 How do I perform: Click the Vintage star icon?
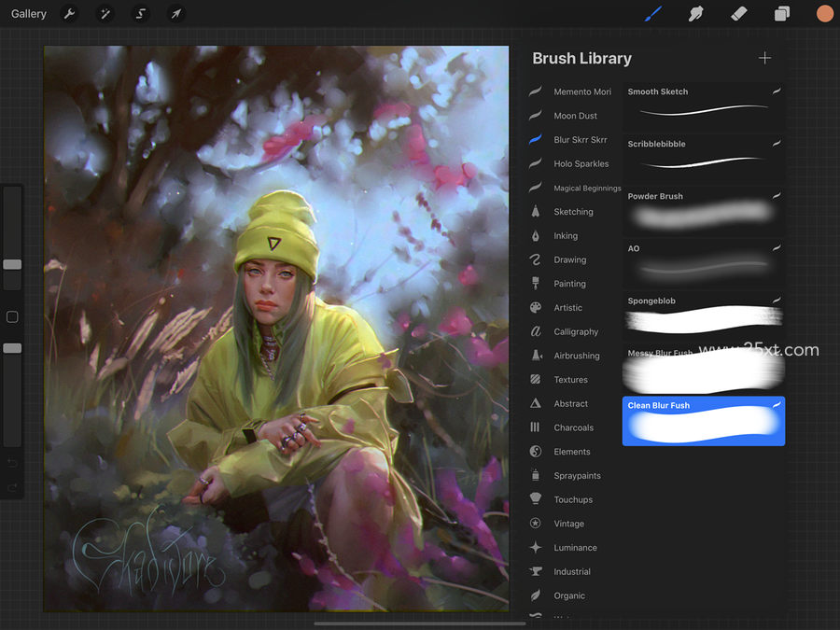[x=535, y=524]
